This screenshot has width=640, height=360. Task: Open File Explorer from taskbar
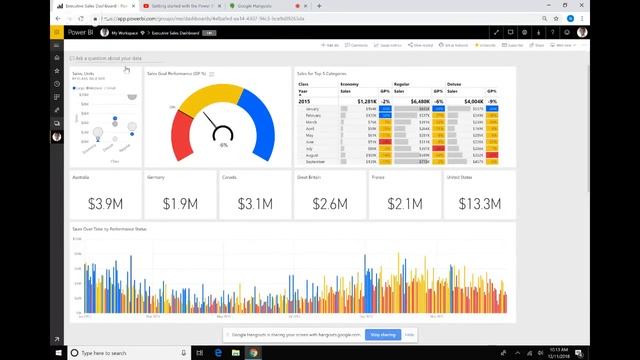(x=236, y=353)
